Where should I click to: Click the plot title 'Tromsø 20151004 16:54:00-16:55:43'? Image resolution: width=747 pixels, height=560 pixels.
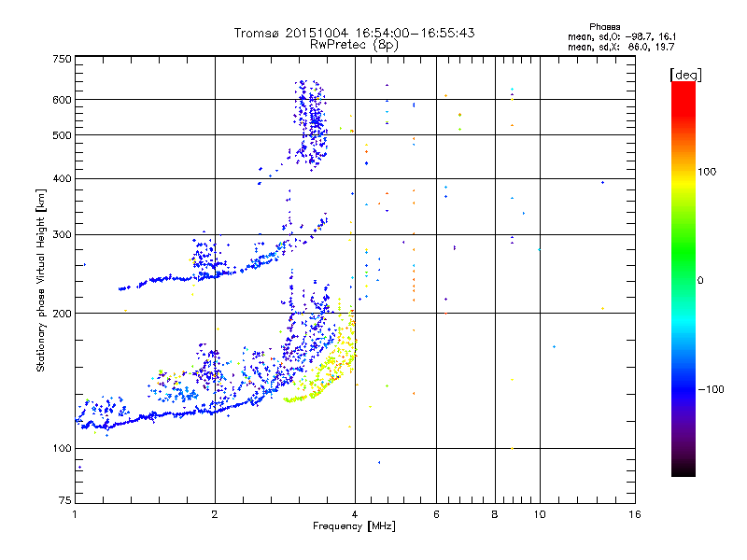point(354,33)
